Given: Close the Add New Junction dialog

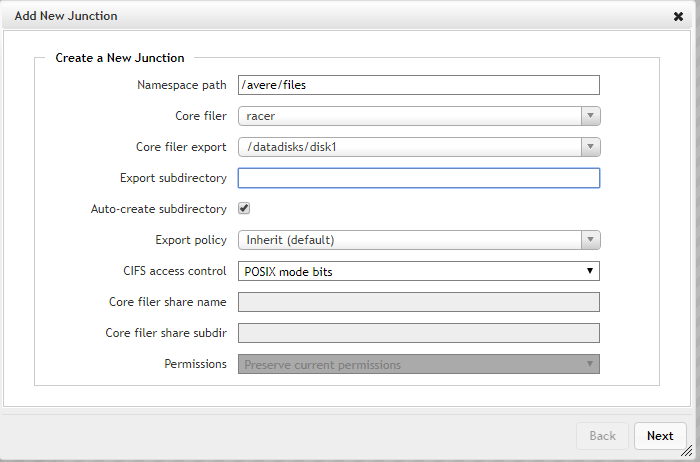Looking at the screenshot, I should pyautogui.click(x=679, y=17).
